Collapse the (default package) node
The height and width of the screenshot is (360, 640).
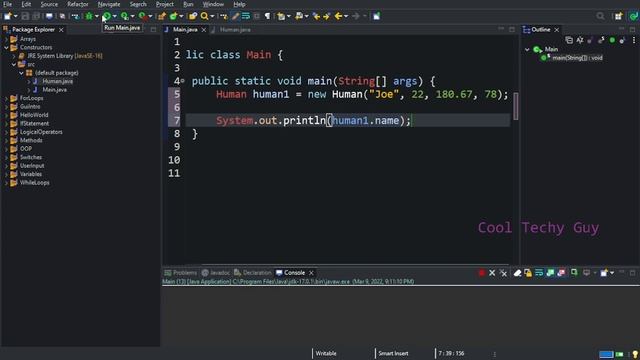pos(21,73)
